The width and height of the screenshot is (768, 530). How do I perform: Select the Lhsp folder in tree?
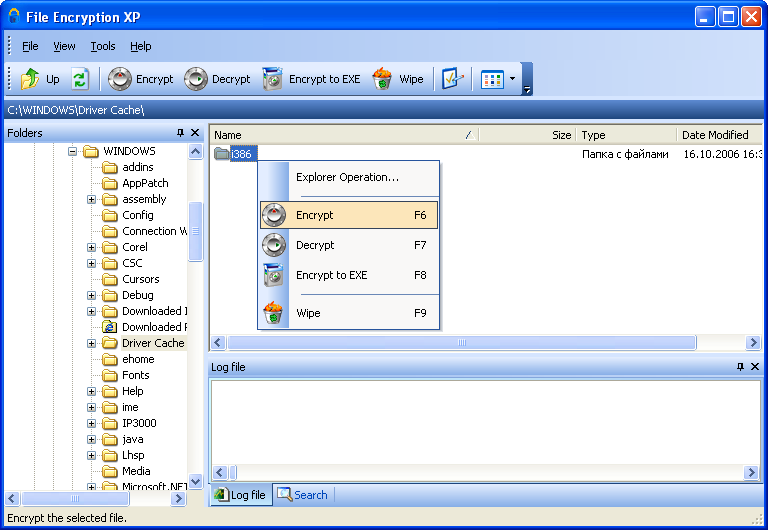[x=133, y=455]
